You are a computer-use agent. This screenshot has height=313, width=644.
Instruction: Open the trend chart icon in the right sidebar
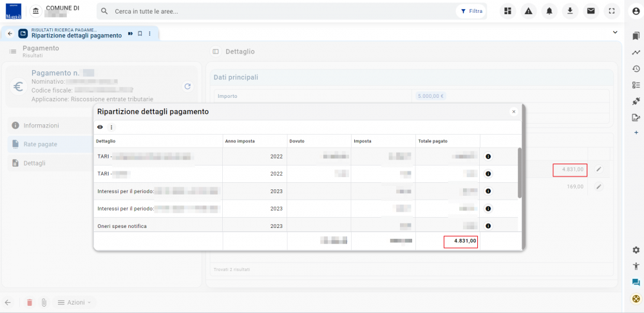point(636,53)
